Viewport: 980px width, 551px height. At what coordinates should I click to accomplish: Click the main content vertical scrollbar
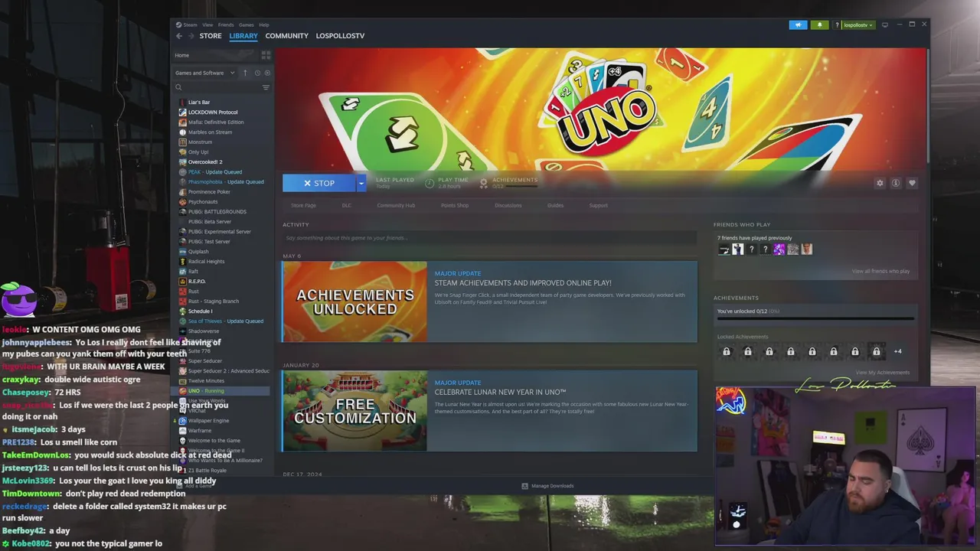pyautogui.click(x=928, y=107)
